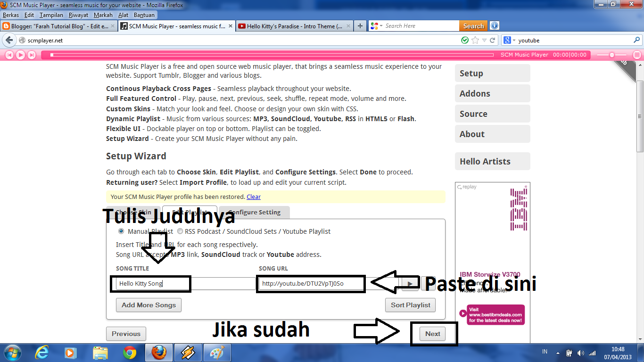Open the Hello Artists sidebar link
Viewport: 644px width, 362px height.
pos(493,161)
